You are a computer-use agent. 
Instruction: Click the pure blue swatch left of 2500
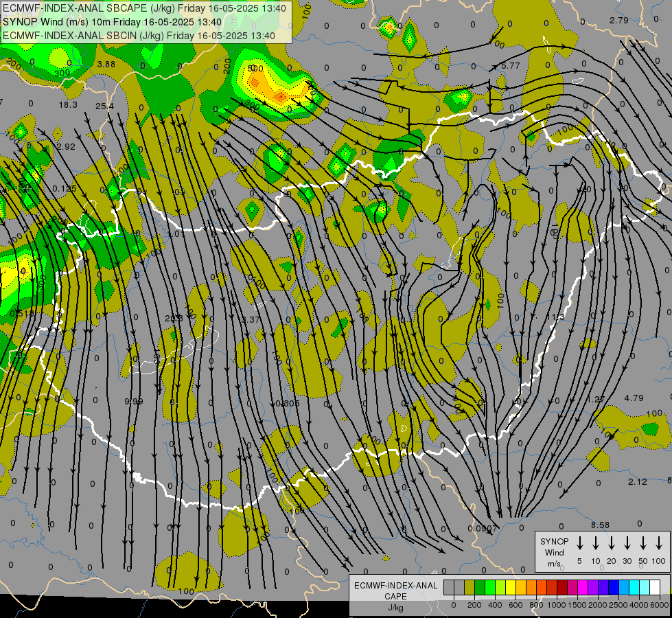tap(614, 588)
